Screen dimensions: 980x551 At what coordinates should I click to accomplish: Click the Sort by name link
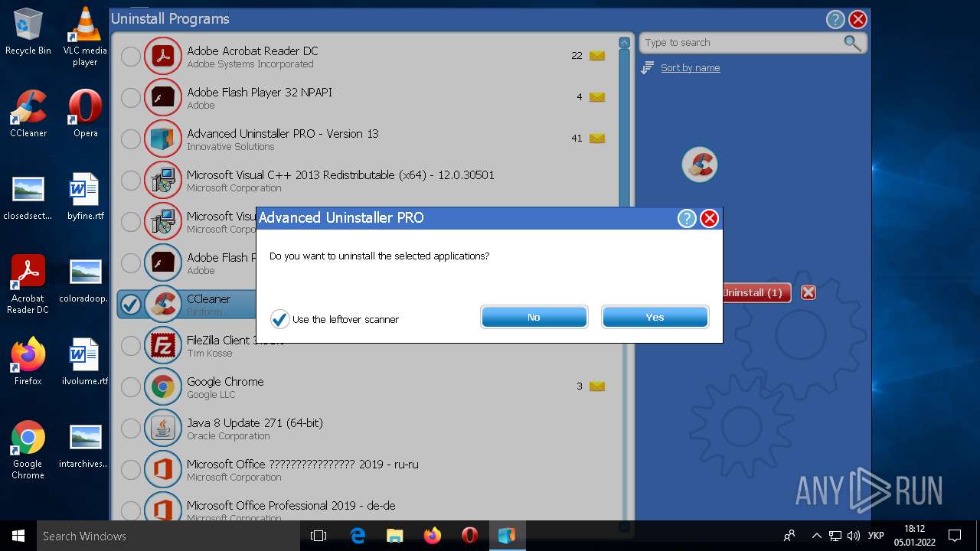(691, 68)
